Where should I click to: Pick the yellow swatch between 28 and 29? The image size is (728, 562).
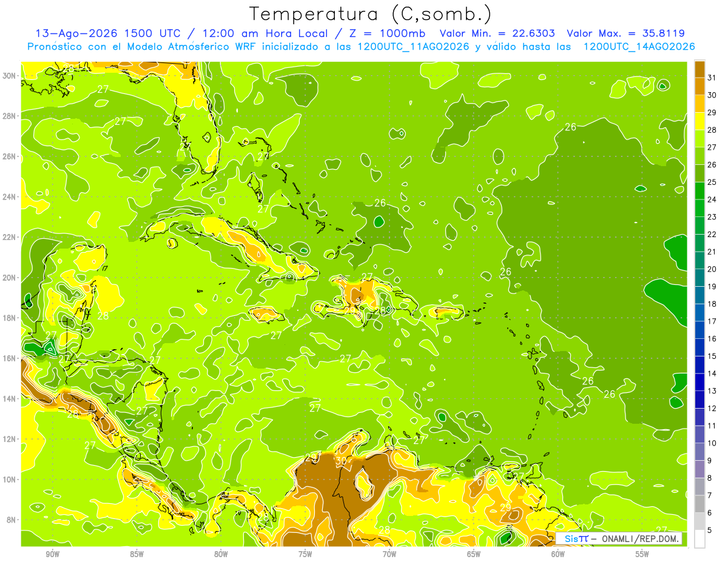pos(699,121)
